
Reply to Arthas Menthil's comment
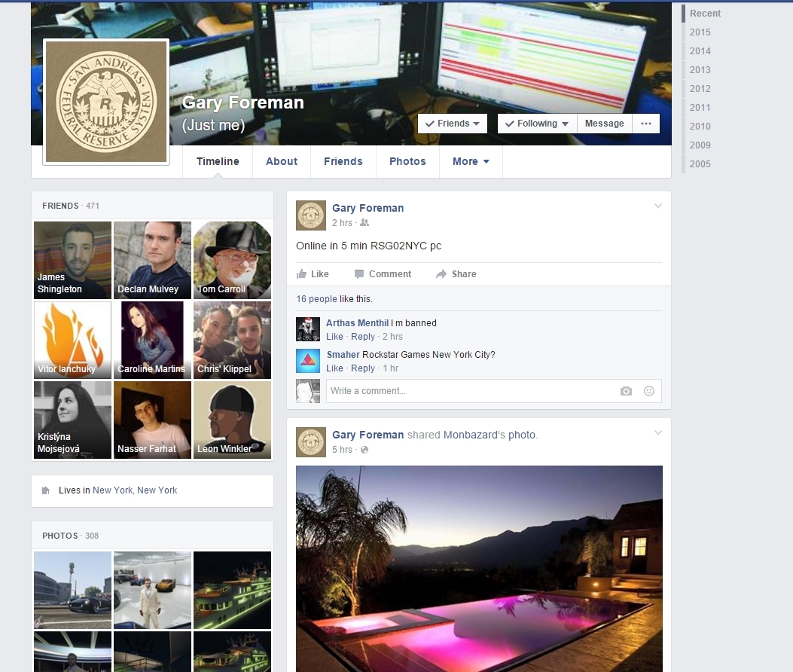(x=363, y=337)
